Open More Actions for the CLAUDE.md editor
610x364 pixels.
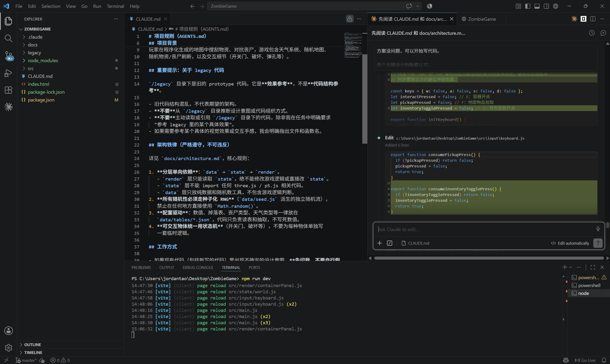359,19
